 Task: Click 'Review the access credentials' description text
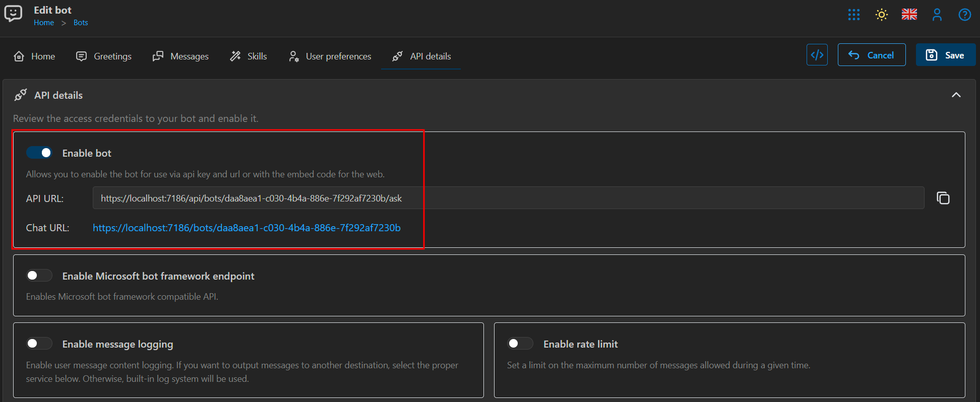pyautogui.click(x=136, y=118)
